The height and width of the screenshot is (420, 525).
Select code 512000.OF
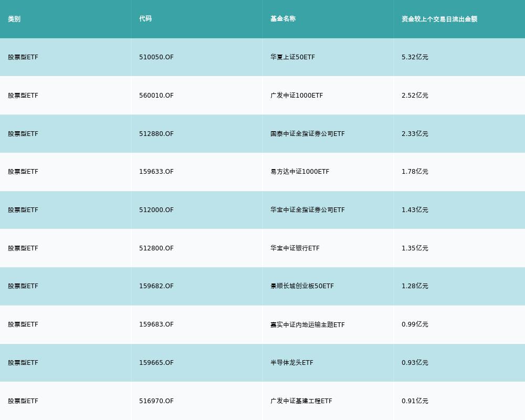156,210
